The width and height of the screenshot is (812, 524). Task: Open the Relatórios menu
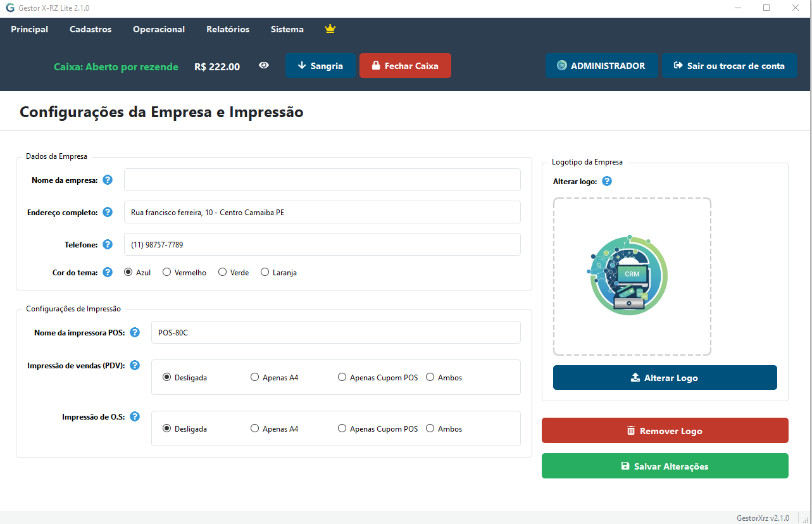228,29
